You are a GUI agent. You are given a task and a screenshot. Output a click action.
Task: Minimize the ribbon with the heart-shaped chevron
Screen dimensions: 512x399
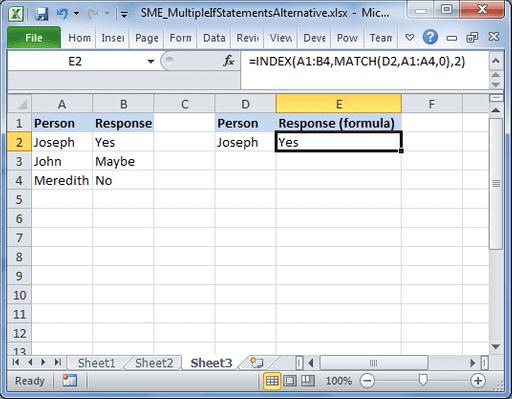point(410,37)
